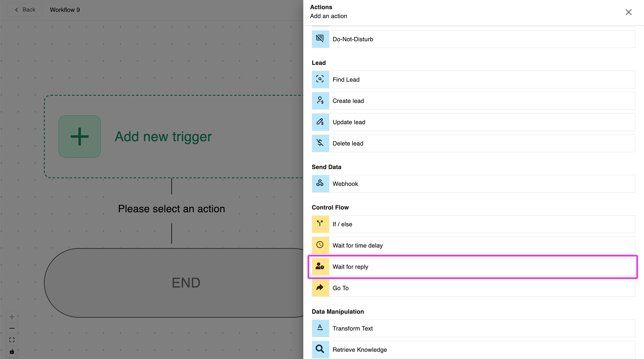Image resolution: width=644 pixels, height=359 pixels.
Task: Click the Workflow 9 title field
Action: 65,10
